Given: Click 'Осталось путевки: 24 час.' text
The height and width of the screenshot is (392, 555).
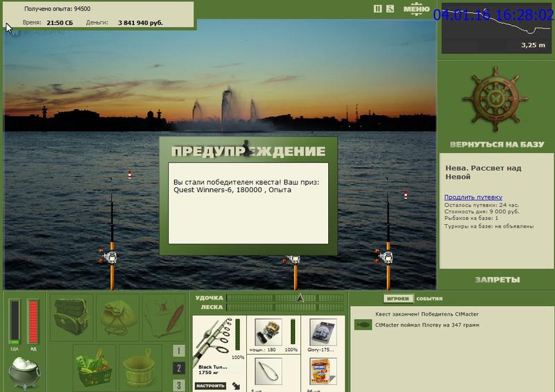Looking at the screenshot, I should point(481,205).
